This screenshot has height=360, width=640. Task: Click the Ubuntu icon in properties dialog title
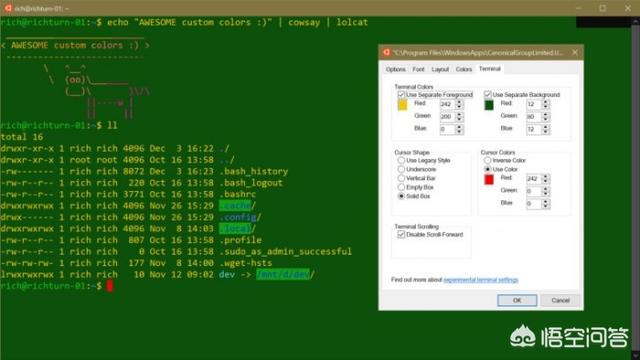387,52
